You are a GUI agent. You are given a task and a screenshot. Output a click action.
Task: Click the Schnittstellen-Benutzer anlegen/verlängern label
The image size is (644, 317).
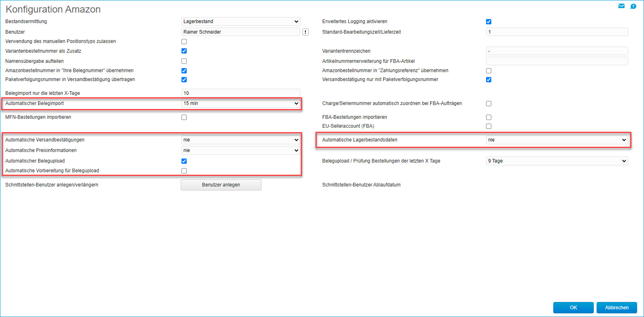[x=52, y=185]
